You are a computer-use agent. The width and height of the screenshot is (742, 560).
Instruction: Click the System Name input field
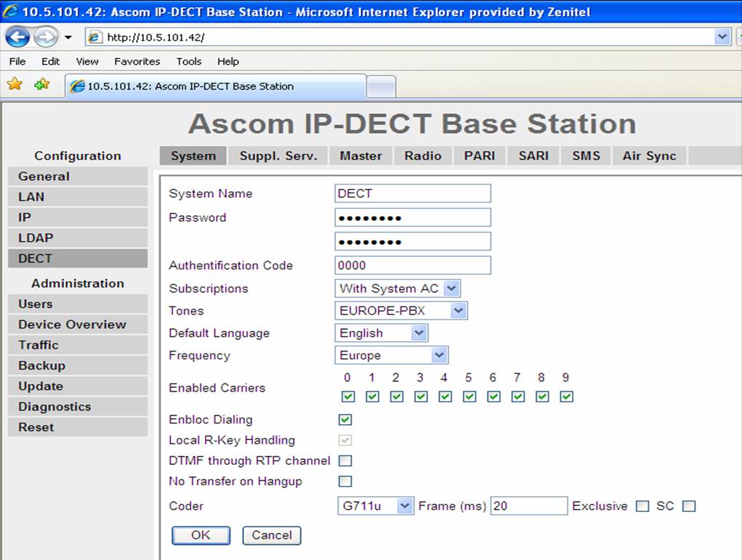tap(412, 193)
